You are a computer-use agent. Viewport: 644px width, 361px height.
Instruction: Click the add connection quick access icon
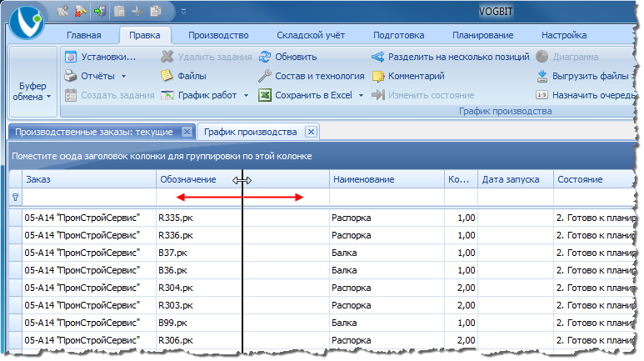coord(62,11)
